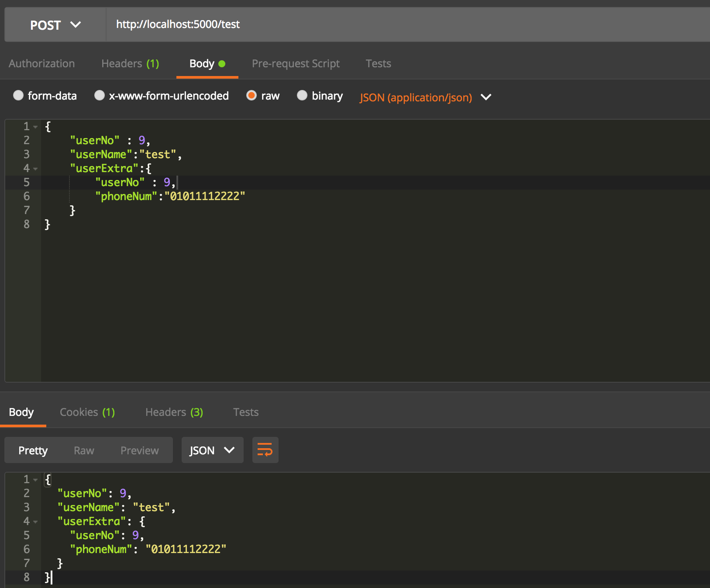The image size is (710, 588).
Task: Open the response JSON format dropdown
Action: tap(212, 450)
